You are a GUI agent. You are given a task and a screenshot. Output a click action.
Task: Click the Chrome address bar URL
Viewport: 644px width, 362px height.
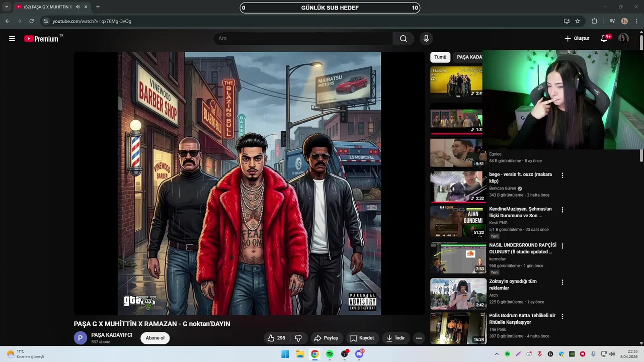tap(92, 21)
